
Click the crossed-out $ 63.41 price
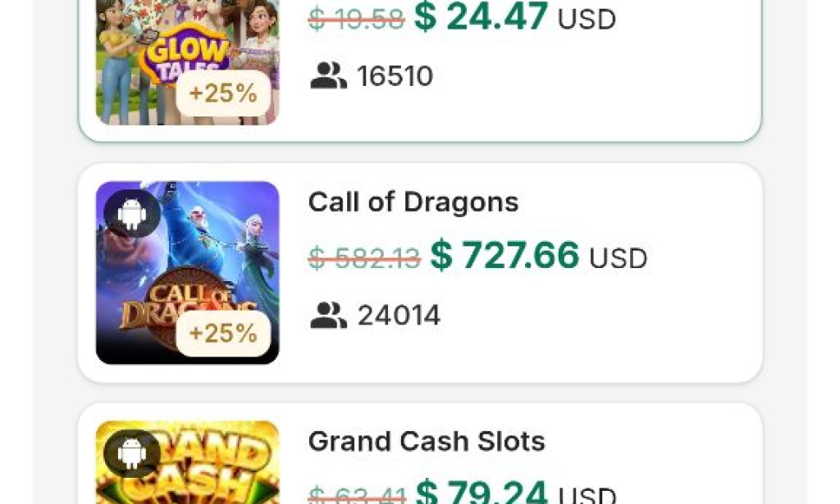pos(357,496)
